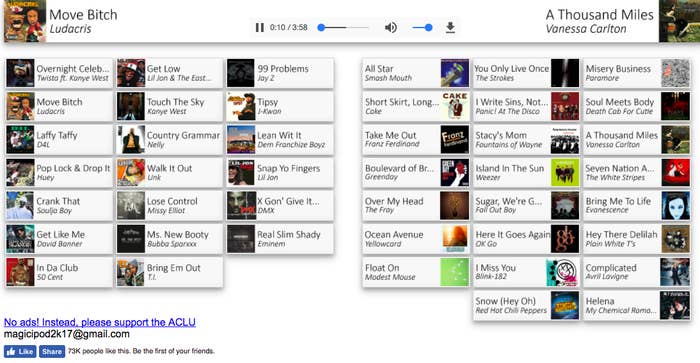
Task: Click the Facebook Like button
Action: [20, 351]
